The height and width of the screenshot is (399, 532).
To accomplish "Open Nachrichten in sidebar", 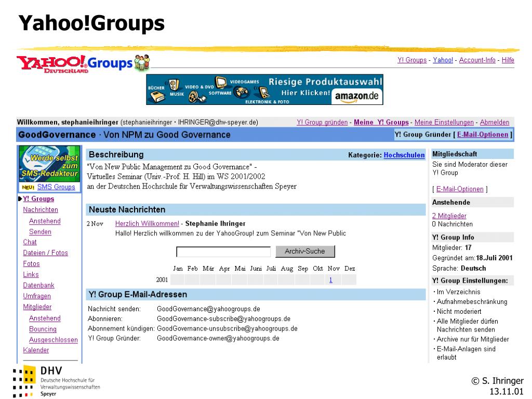I will point(41,210).
